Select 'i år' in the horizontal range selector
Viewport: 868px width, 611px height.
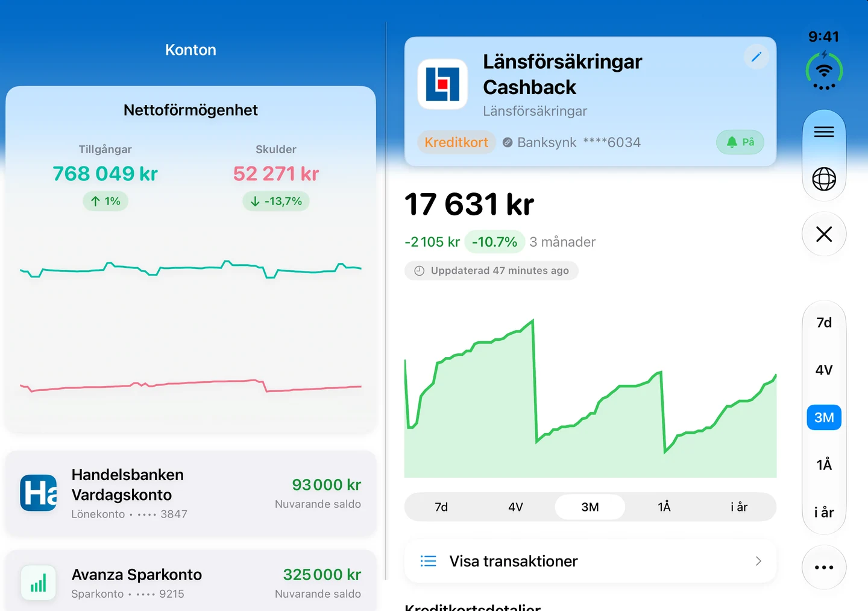coord(739,507)
